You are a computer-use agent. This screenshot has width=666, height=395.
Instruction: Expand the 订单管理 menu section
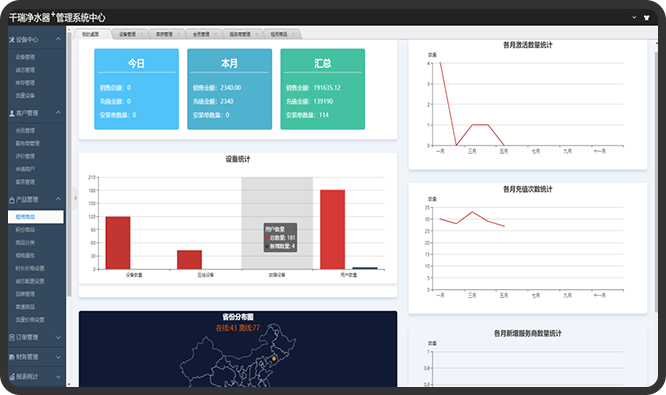pos(58,338)
